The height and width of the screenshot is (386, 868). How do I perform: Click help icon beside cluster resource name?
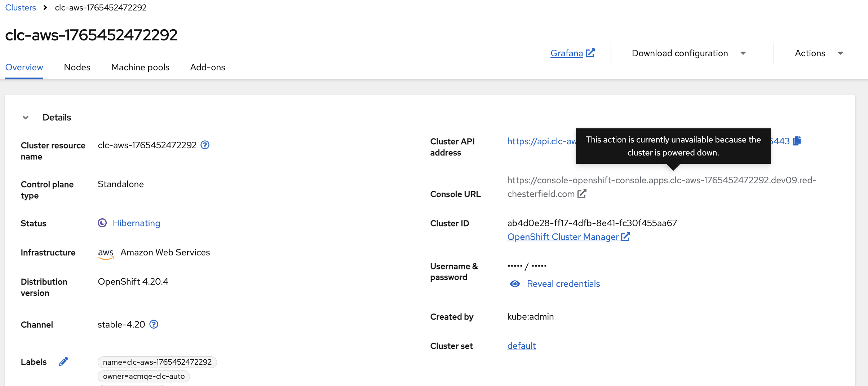[205, 145]
